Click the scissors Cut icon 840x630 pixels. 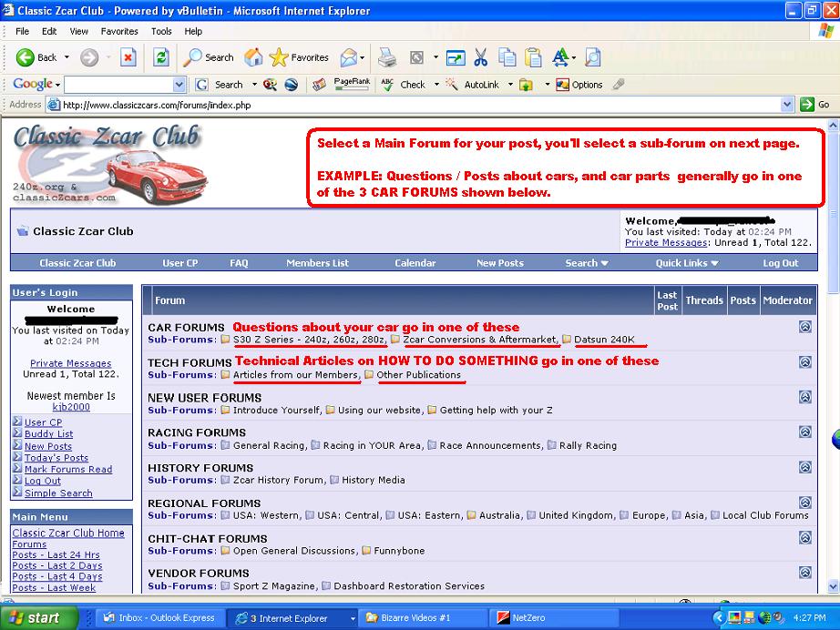pyautogui.click(x=480, y=57)
